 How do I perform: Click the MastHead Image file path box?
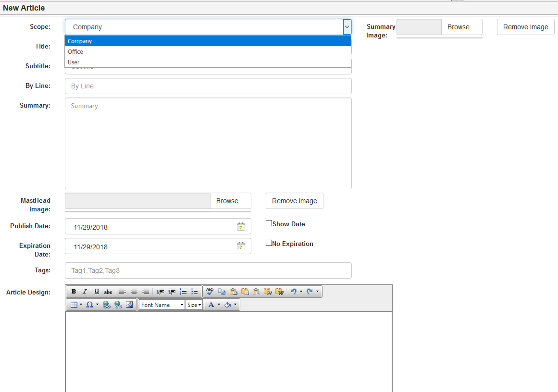pos(138,201)
